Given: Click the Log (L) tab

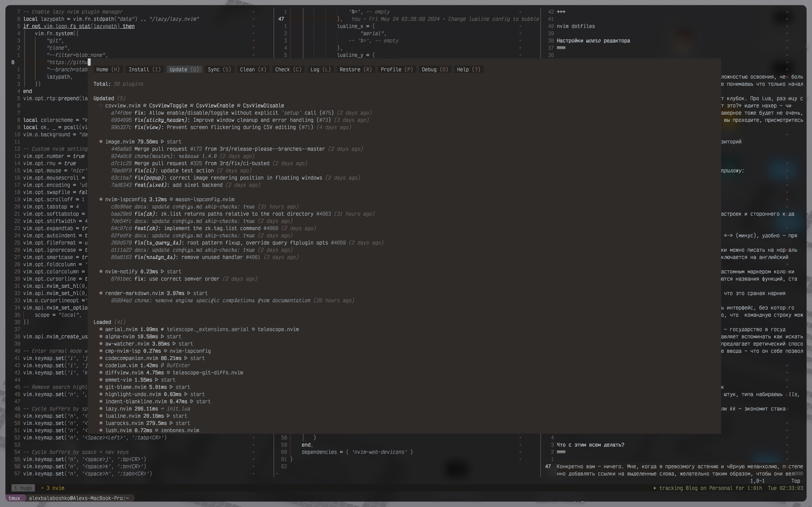Looking at the screenshot, I should (320, 69).
